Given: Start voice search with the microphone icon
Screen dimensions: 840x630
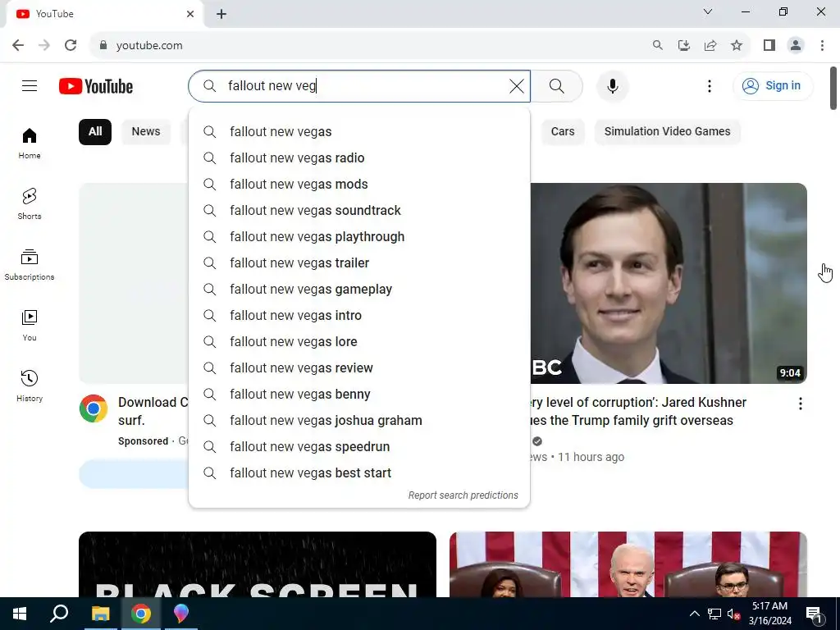Looking at the screenshot, I should coord(612,85).
